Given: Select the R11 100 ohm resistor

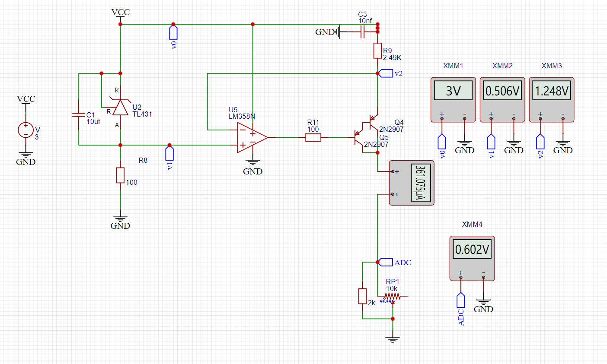Looking at the screenshot, I should click(x=313, y=138).
